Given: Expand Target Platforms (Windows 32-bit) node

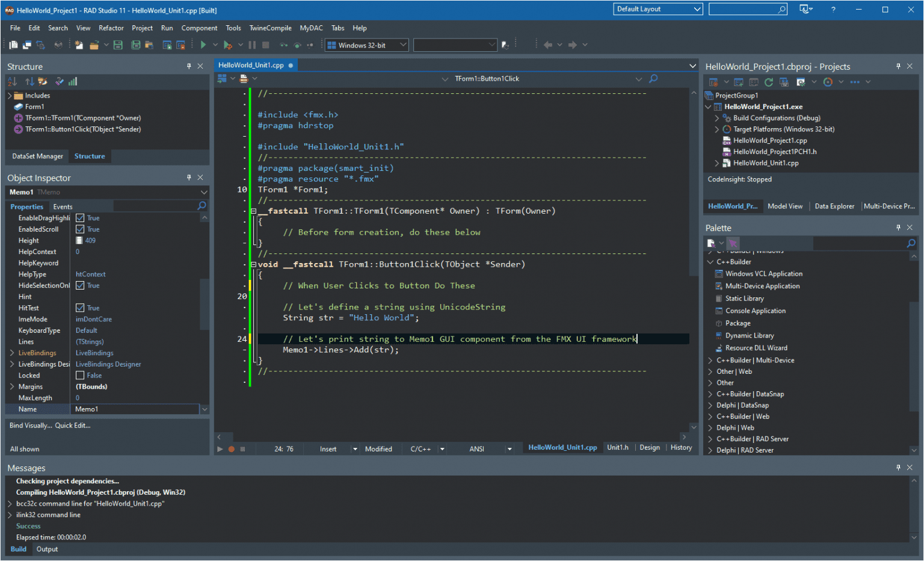Looking at the screenshot, I should [x=717, y=129].
